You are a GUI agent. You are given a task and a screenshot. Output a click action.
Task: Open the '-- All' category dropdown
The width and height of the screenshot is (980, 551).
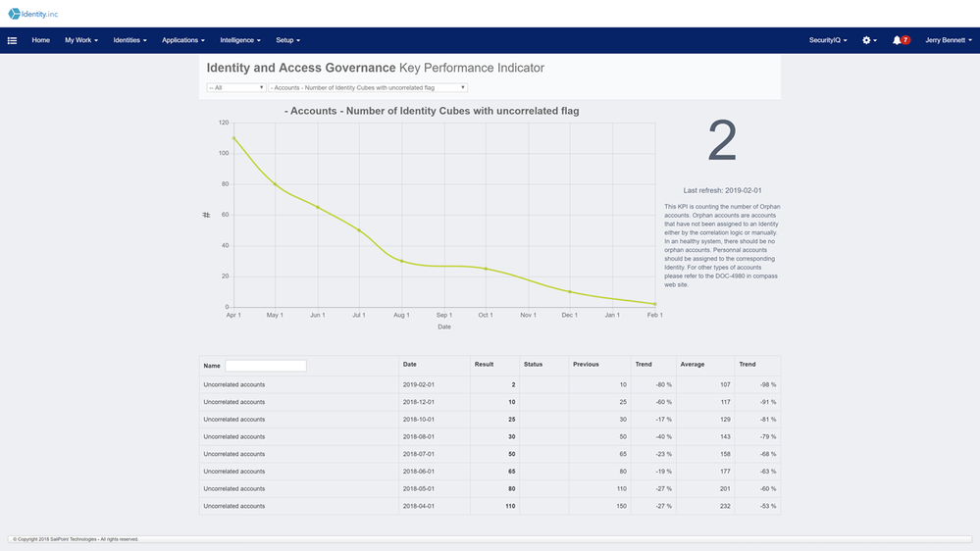click(235, 87)
